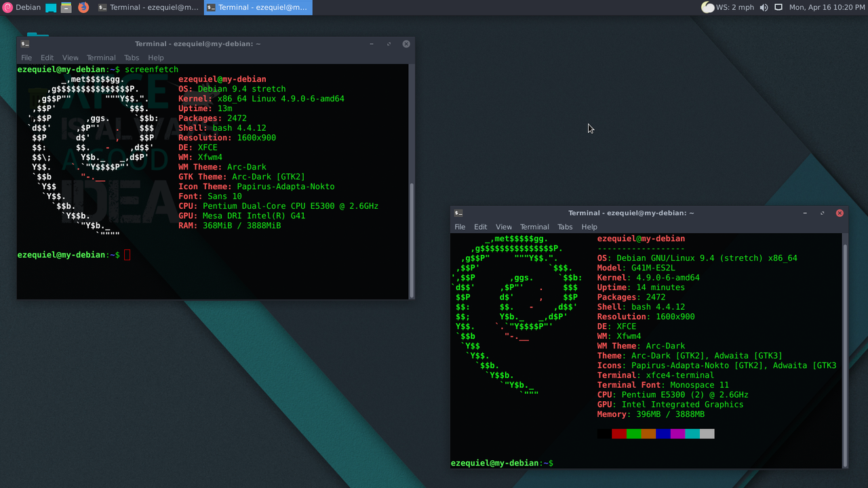Close the neofetch terminal with red button

point(840,213)
